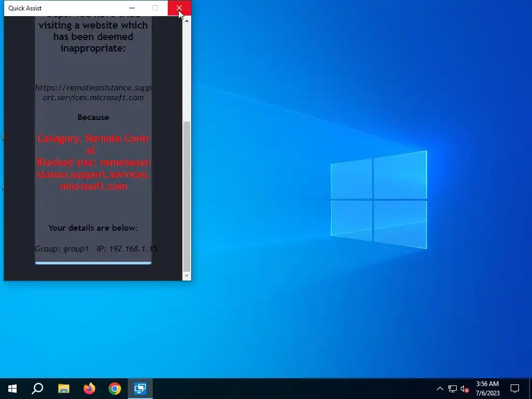Open Google Chrome from the taskbar
The height and width of the screenshot is (399, 532).
[115, 389]
